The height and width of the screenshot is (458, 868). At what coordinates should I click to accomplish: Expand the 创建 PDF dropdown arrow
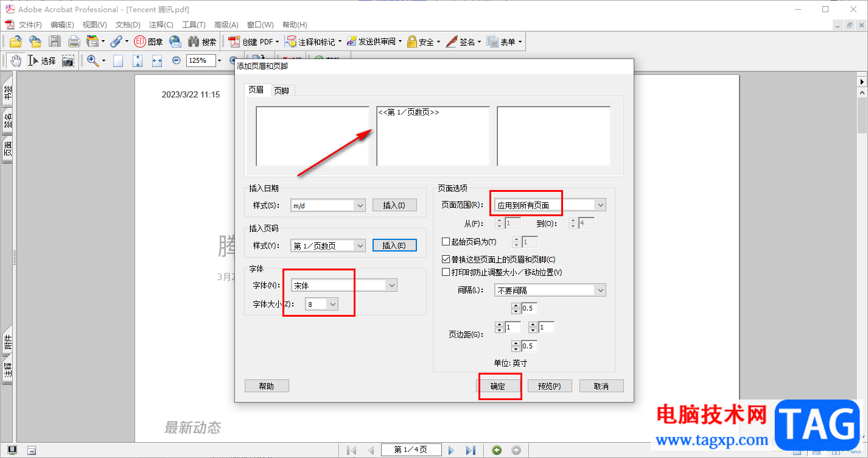[277, 41]
